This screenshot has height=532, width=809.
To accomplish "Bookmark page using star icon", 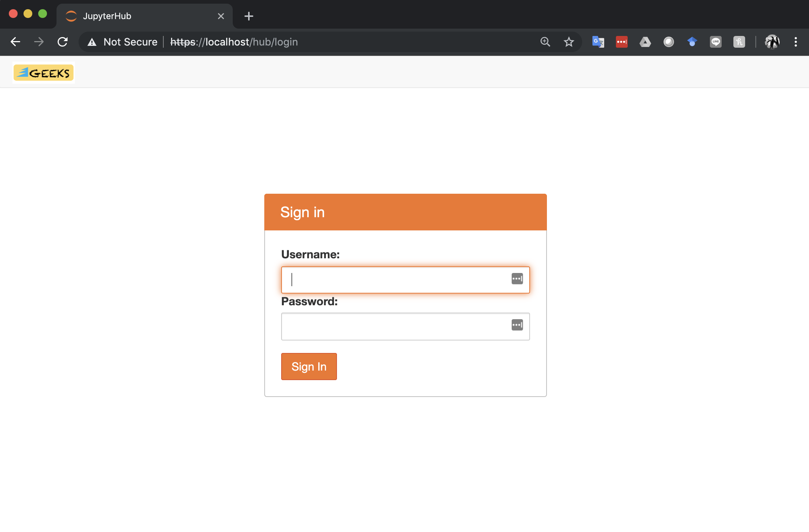I will [x=569, y=42].
